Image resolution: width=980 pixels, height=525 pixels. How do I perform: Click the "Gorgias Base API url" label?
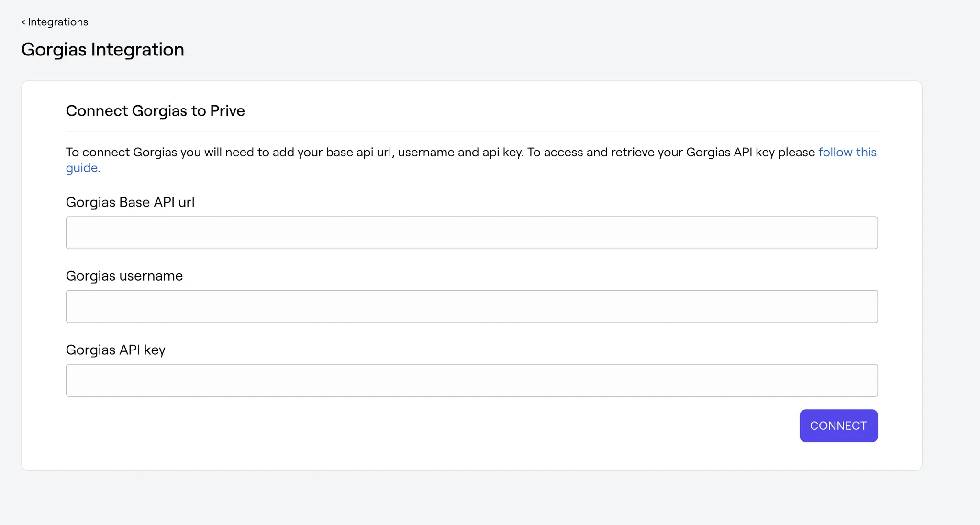pyautogui.click(x=130, y=202)
